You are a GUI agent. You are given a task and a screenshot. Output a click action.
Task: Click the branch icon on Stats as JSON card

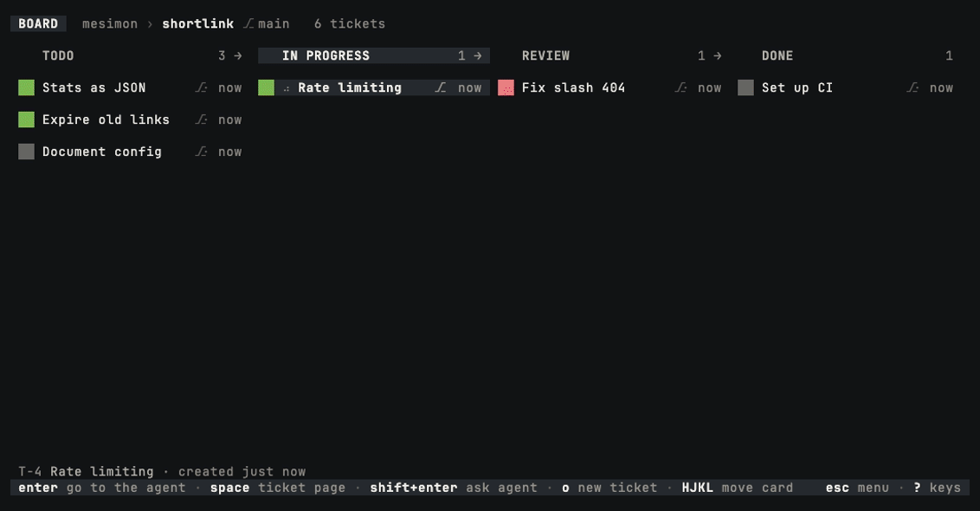click(201, 87)
